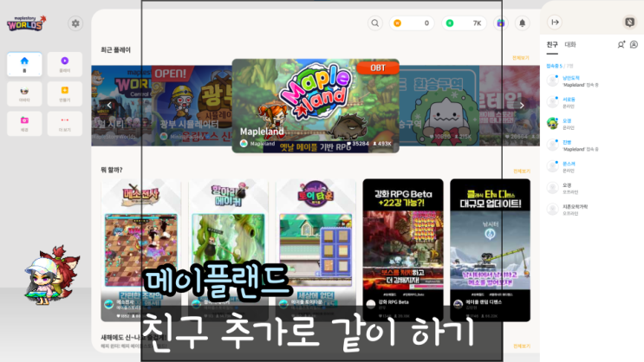The image size is (644, 362).
Task: Click the add friend icon
Action: (621, 44)
